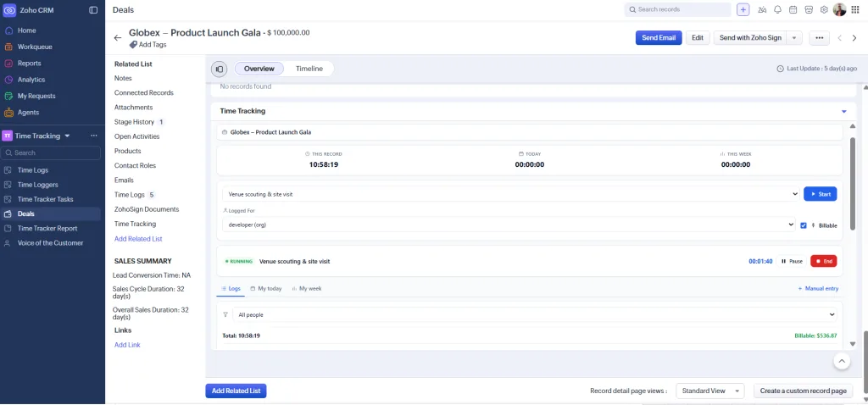Open Voice of the Customer
The height and width of the screenshot is (405, 868).
click(x=50, y=243)
